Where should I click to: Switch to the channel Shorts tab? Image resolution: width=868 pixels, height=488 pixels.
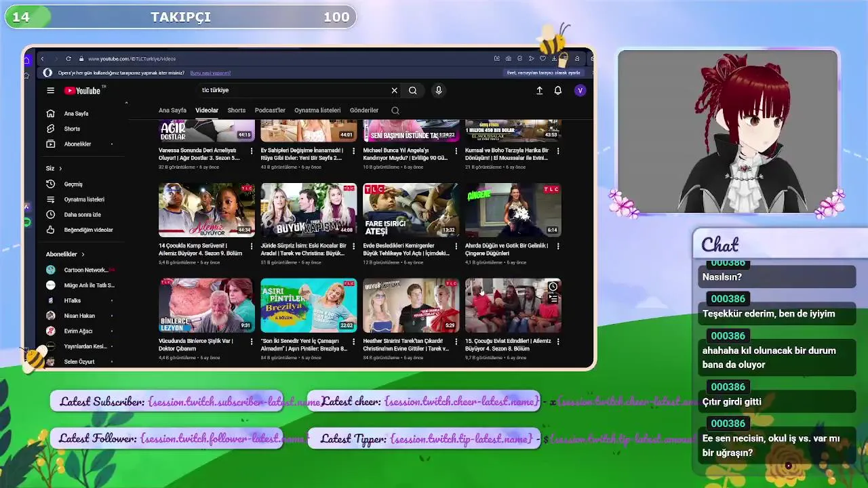[x=237, y=110]
